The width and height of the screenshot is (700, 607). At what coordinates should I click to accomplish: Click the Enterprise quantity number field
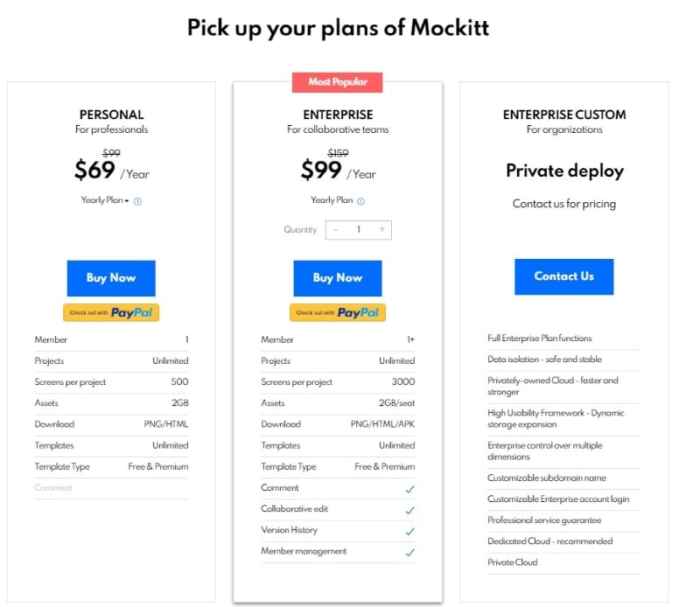359,230
